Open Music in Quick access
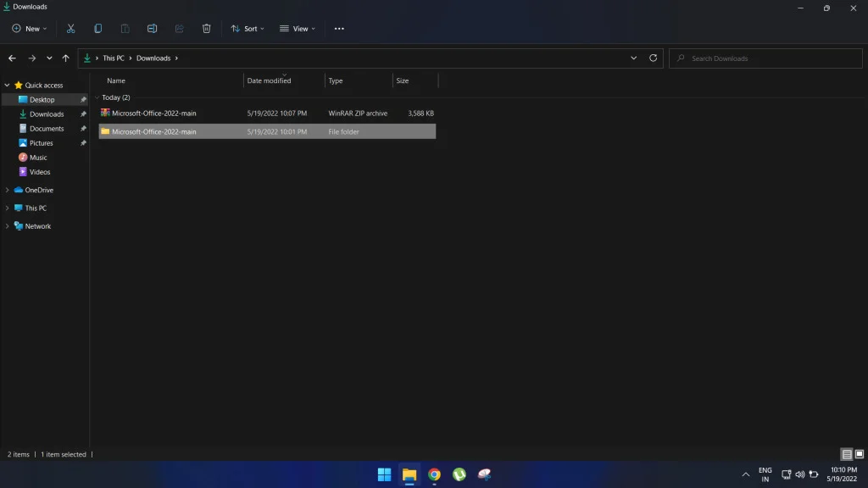Image resolution: width=868 pixels, height=488 pixels. pyautogui.click(x=37, y=157)
